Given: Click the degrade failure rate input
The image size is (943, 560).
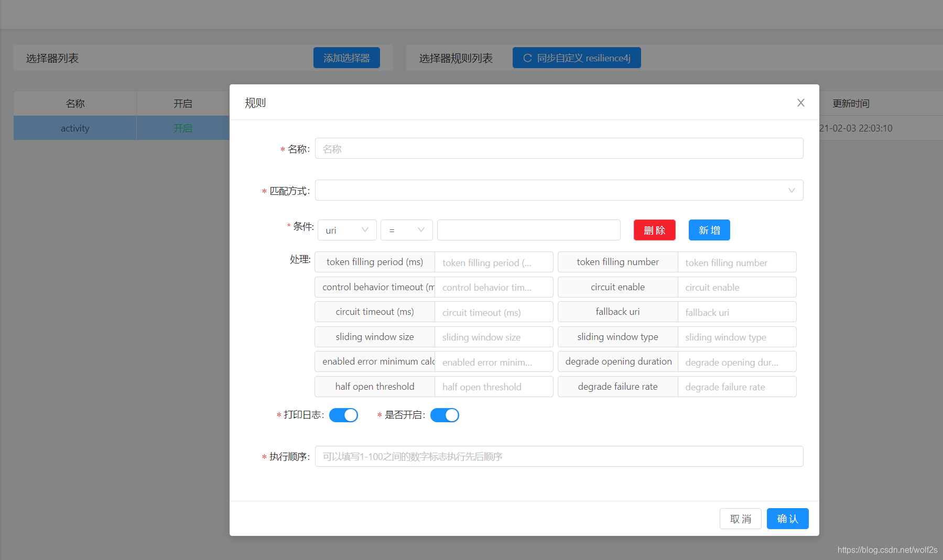Looking at the screenshot, I should tap(737, 387).
